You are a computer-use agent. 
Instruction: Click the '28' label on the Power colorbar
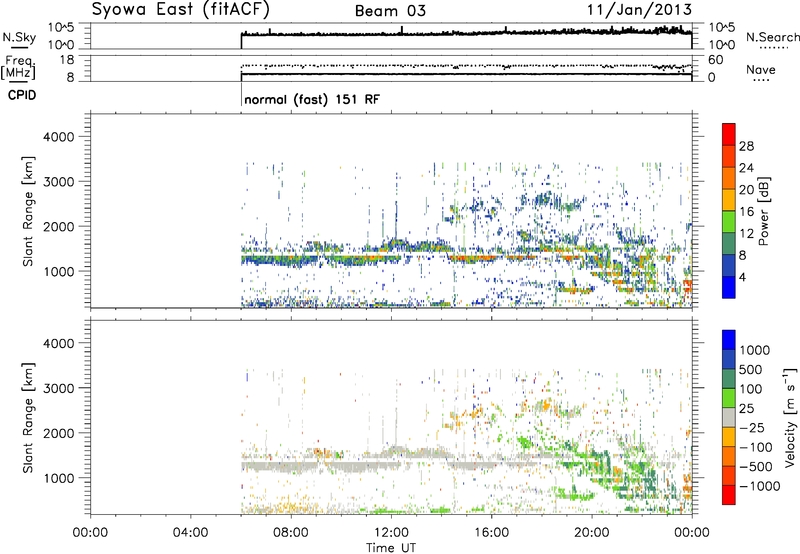click(746, 146)
